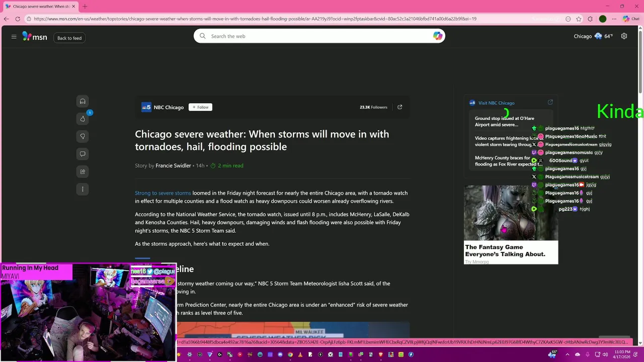Like the article with thumbs up

click(83, 119)
